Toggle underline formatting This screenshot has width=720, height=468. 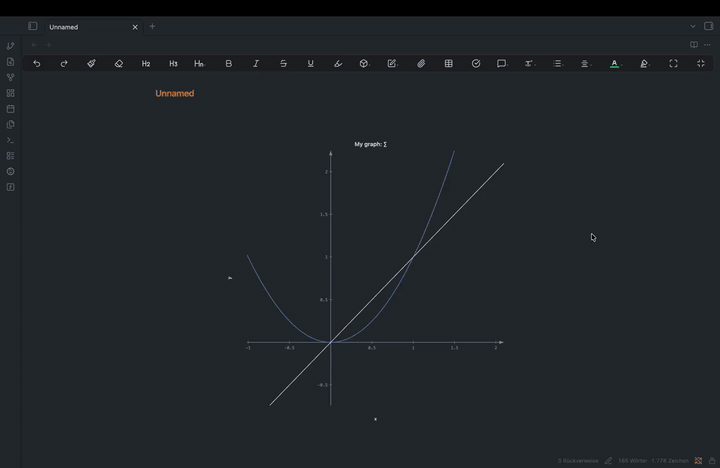(x=310, y=64)
